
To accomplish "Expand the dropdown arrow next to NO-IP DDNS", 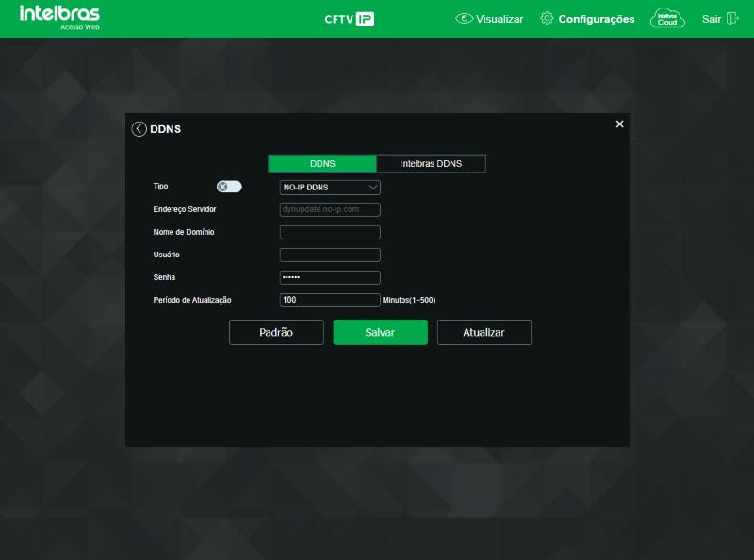I will (x=372, y=188).
